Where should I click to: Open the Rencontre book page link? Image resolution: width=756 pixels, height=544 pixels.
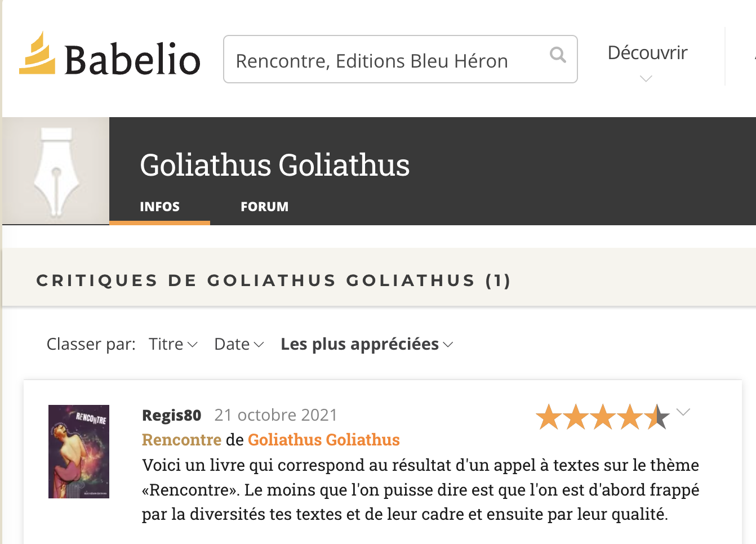click(181, 440)
